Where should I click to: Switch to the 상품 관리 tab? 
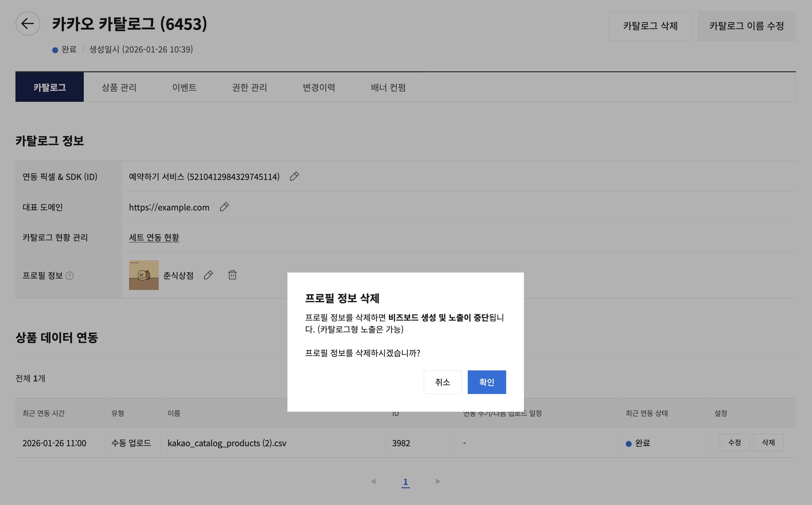119,87
